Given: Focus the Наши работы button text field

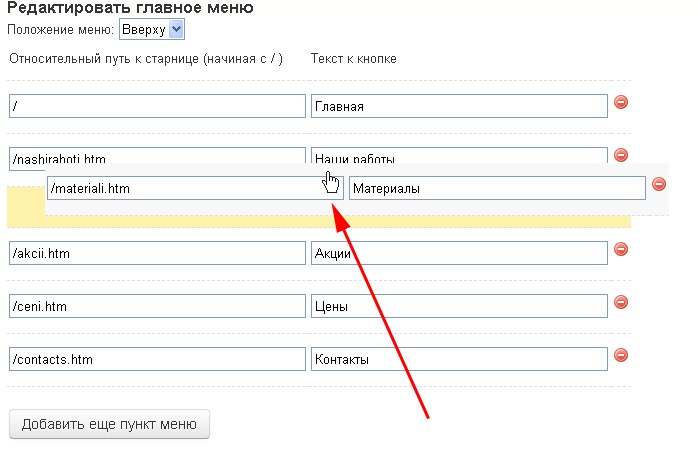Looking at the screenshot, I should point(459,155).
